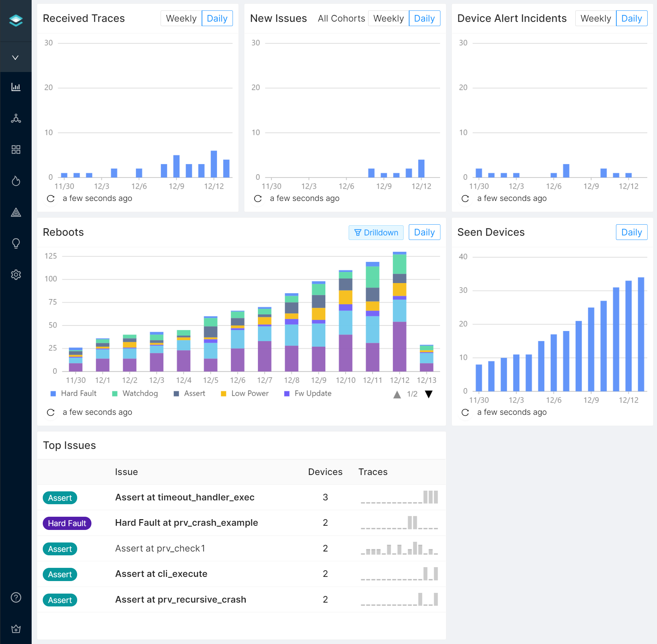
Task: Click the crown upgrade icon in sidebar
Action: (x=16, y=628)
